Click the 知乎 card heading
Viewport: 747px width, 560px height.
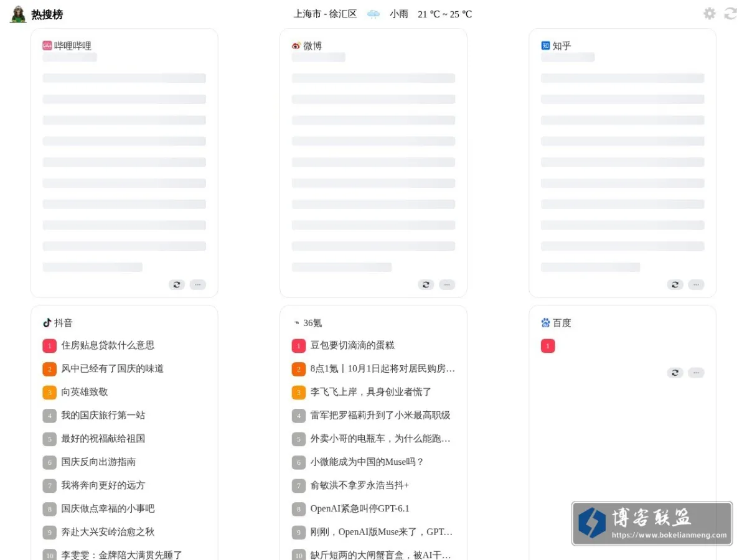pos(562,45)
